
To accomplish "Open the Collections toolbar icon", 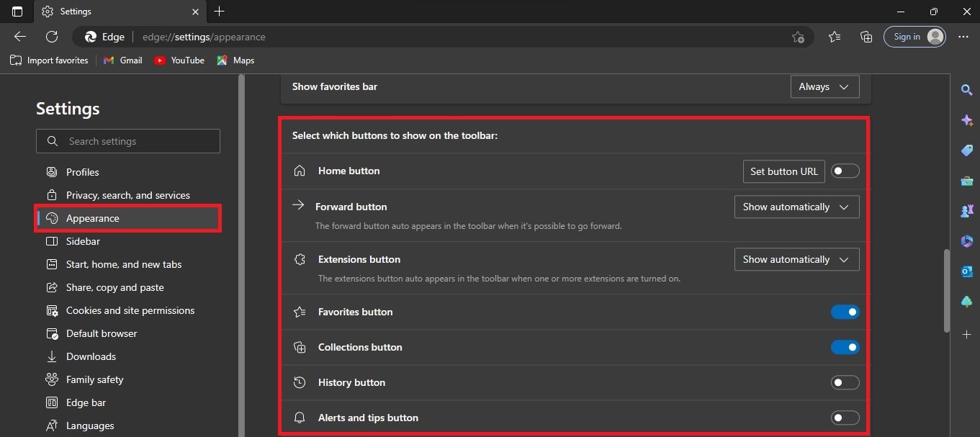I will 866,37.
